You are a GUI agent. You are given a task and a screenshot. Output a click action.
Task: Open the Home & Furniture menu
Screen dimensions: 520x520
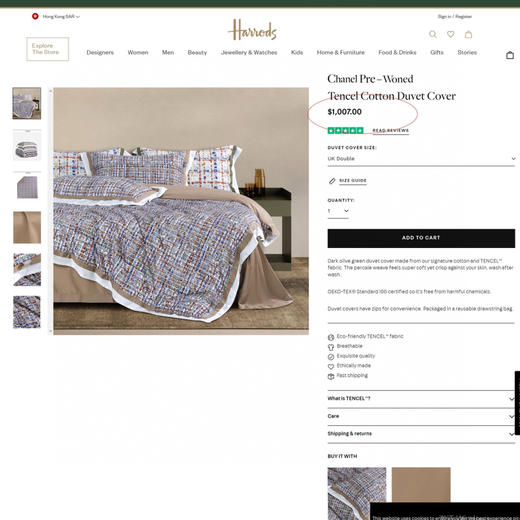coord(341,52)
